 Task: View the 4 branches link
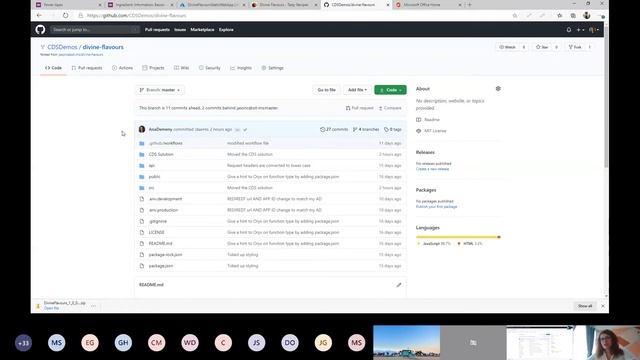click(x=366, y=129)
